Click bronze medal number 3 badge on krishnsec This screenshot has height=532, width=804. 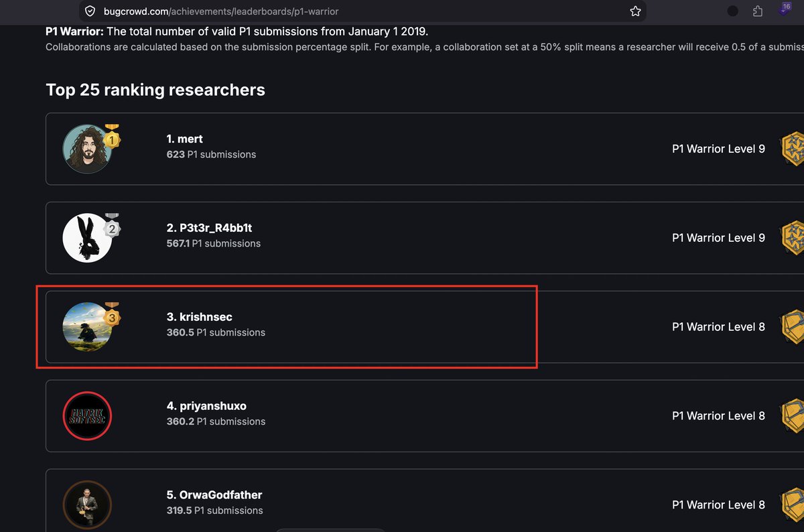tap(112, 316)
